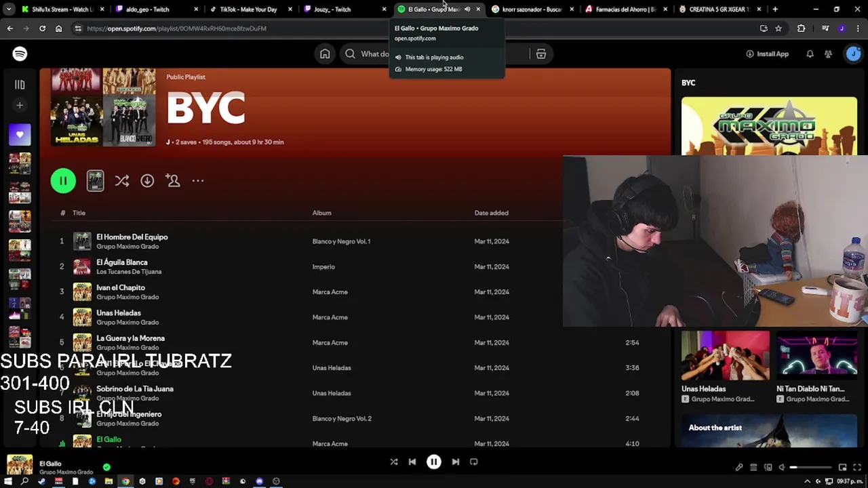Select track La Guera y la Morena
The height and width of the screenshot is (488, 868).
(x=130, y=338)
